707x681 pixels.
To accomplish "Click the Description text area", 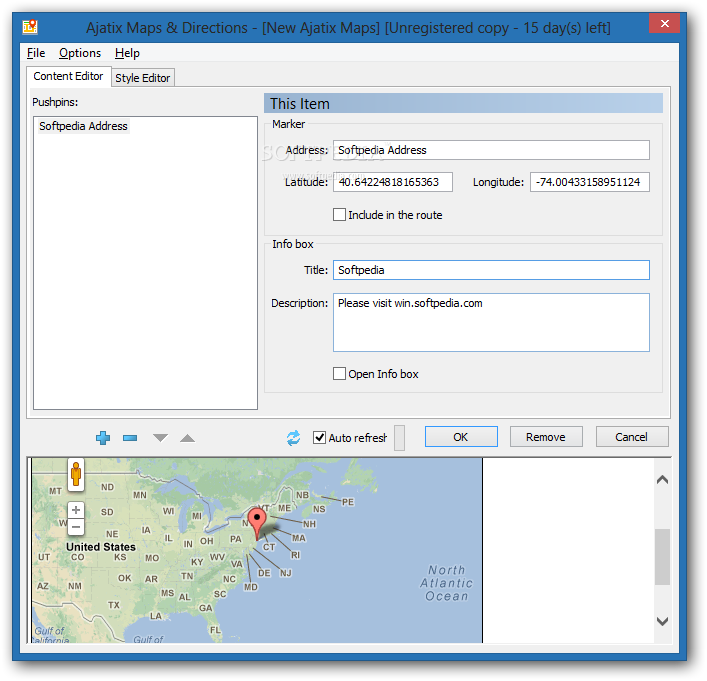I will [x=491, y=322].
